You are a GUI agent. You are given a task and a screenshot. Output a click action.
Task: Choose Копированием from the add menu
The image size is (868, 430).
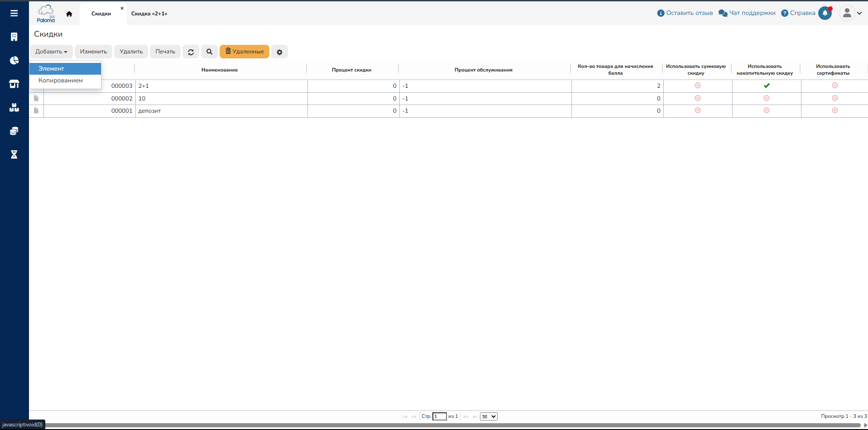(61, 80)
